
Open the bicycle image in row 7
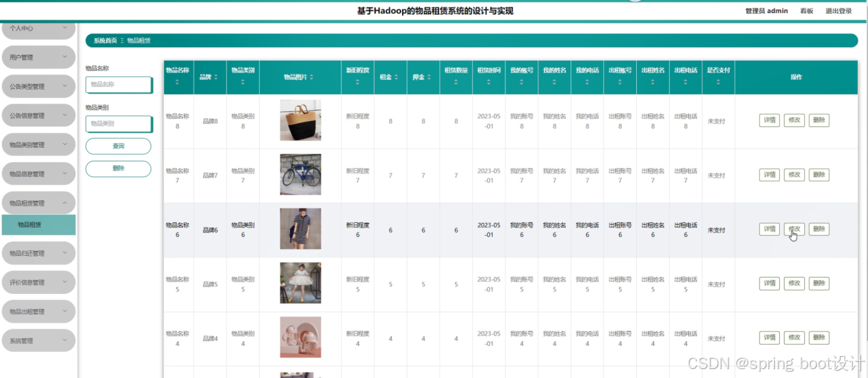point(300,174)
